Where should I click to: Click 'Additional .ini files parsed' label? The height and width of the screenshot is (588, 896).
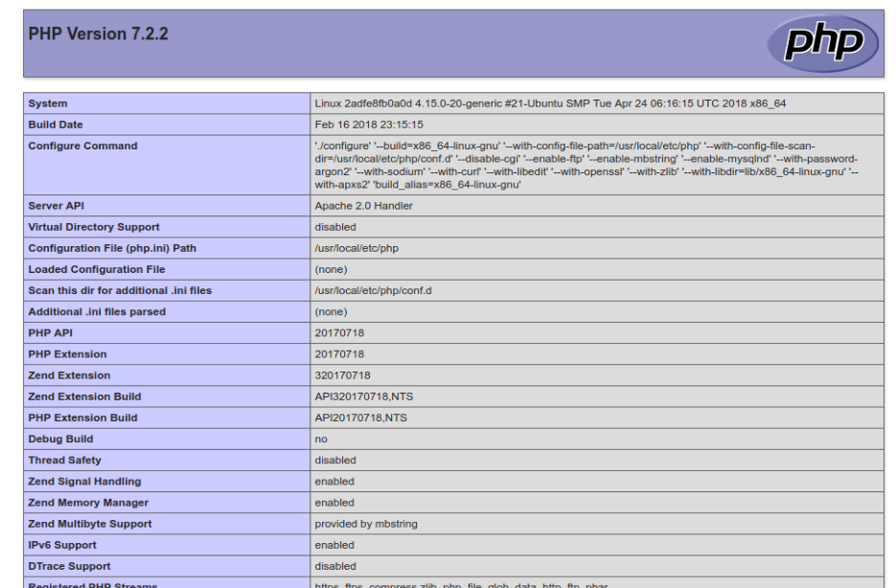[97, 311]
